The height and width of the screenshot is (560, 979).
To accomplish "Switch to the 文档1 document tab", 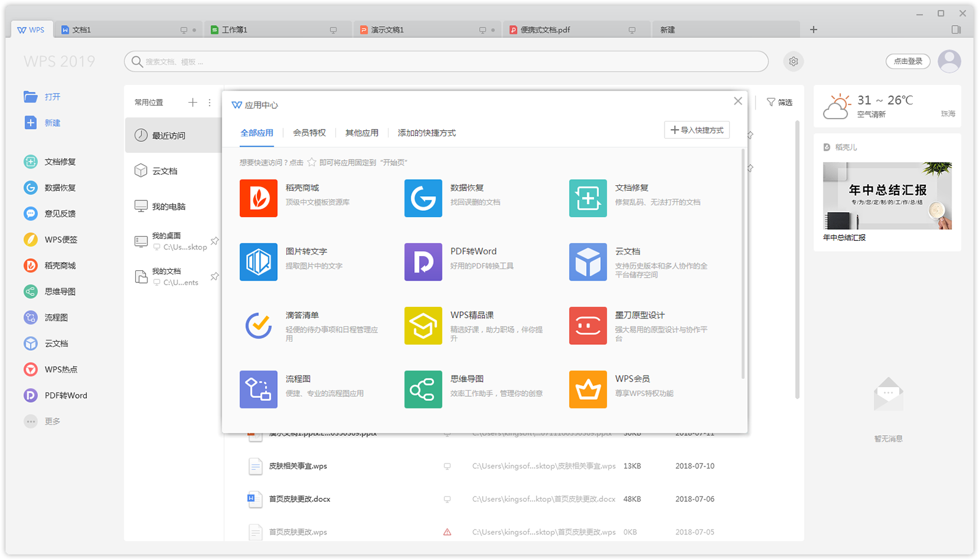I will (128, 29).
